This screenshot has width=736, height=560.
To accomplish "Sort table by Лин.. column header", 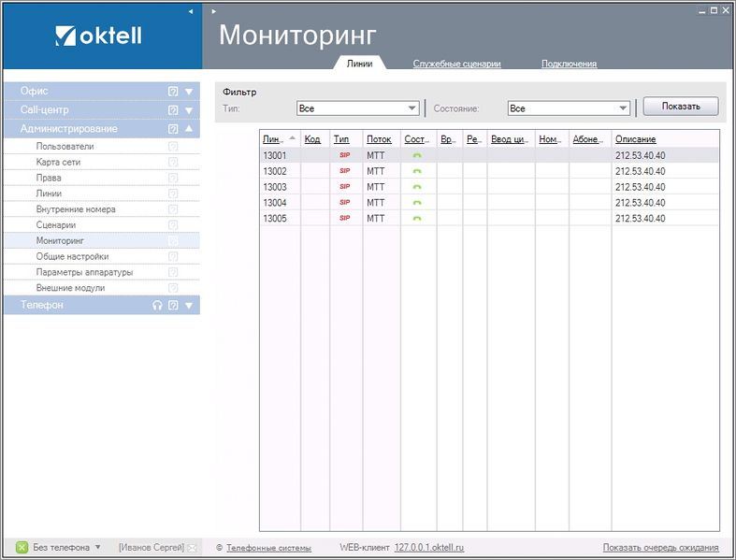I will 273,139.
